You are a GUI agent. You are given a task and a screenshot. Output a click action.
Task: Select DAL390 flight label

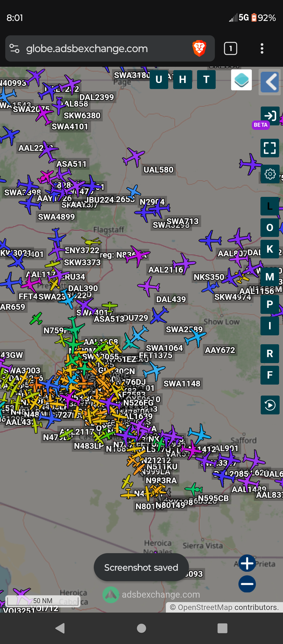click(x=83, y=288)
